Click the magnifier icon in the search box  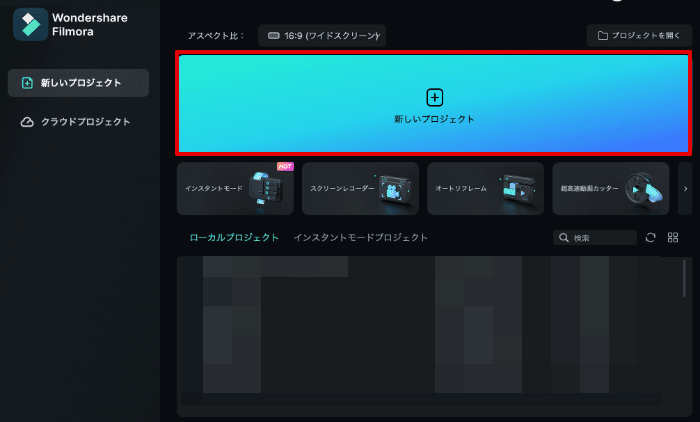coord(564,238)
